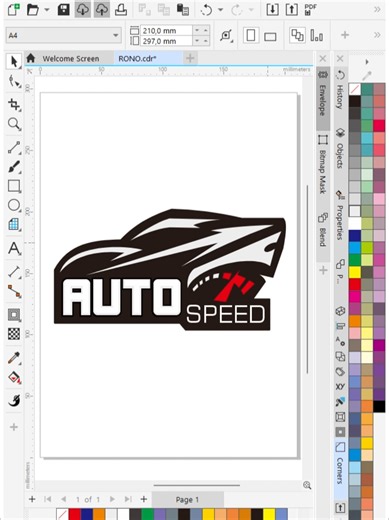
Task: Add tools to the toolbox with plus
Action: tap(14, 427)
